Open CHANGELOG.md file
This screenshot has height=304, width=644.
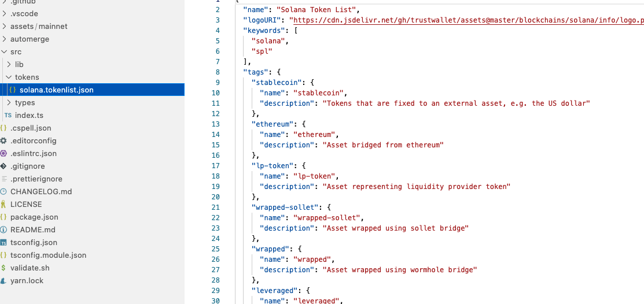[x=41, y=192]
